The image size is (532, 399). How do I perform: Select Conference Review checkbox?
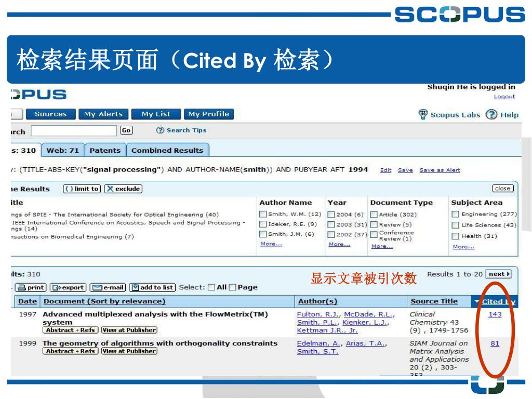374,234
